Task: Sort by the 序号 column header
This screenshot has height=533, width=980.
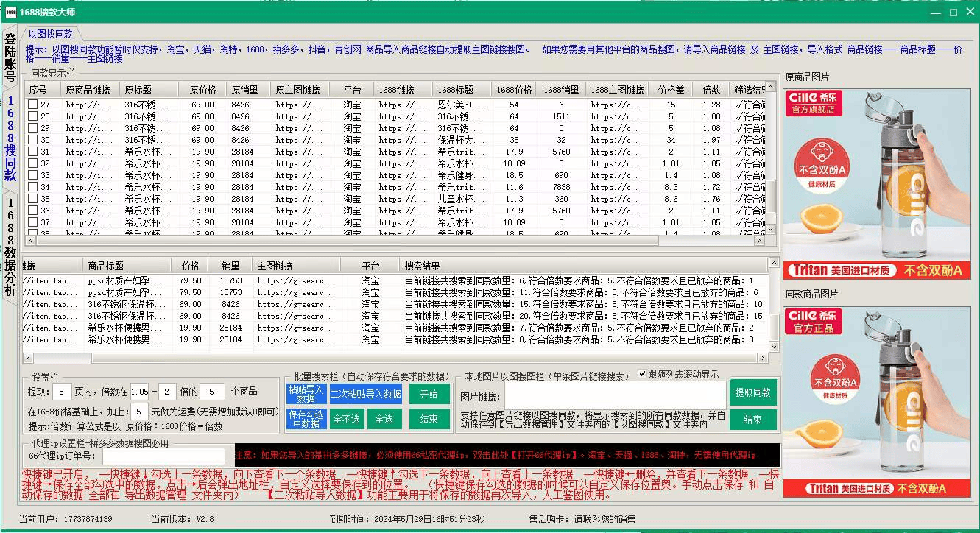Action: tap(41, 90)
